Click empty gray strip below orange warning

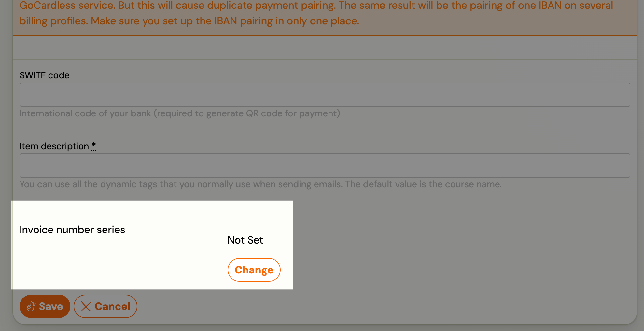325,47
